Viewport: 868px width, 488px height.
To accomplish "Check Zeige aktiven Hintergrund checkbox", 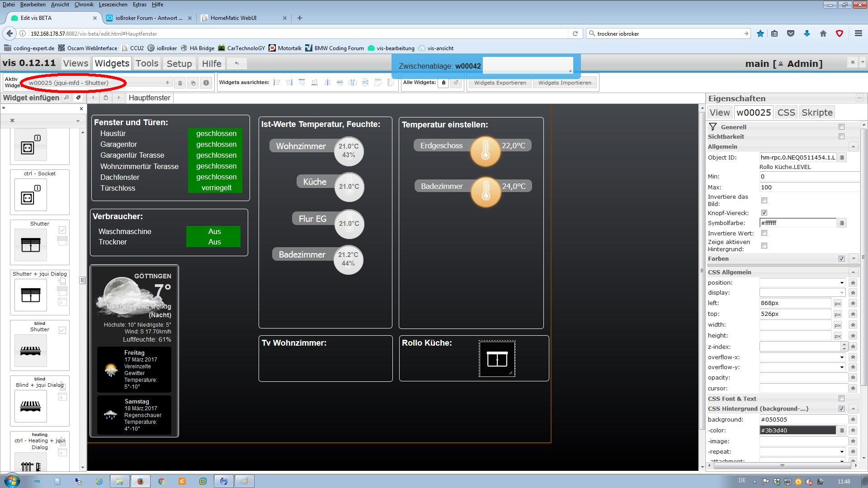I will point(764,245).
